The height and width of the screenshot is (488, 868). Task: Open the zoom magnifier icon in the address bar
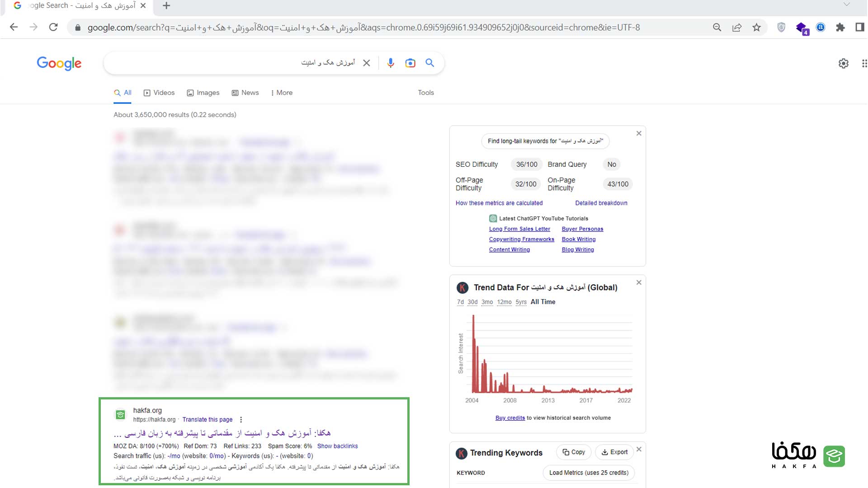tap(717, 28)
